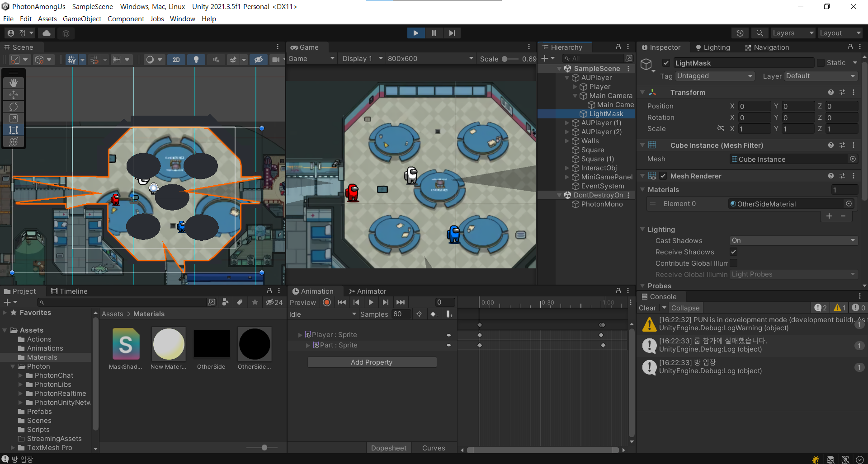The width and height of the screenshot is (868, 464).
Task: Enable animation recording mode button
Action: click(327, 302)
